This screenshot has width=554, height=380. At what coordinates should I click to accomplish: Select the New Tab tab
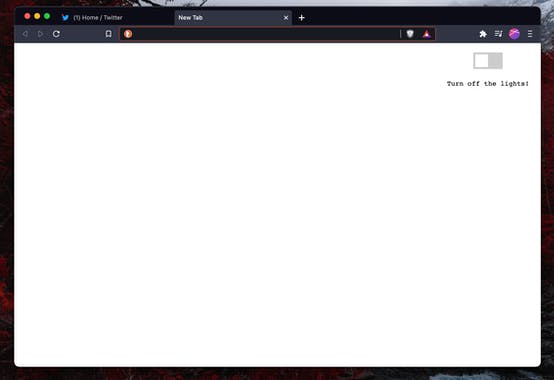click(x=233, y=17)
